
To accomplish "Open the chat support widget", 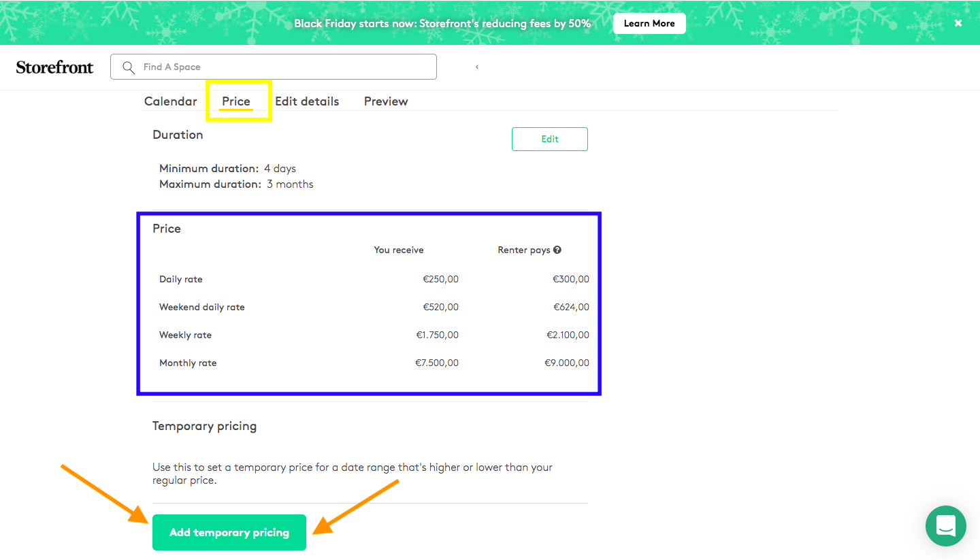I will pyautogui.click(x=945, y=526).
